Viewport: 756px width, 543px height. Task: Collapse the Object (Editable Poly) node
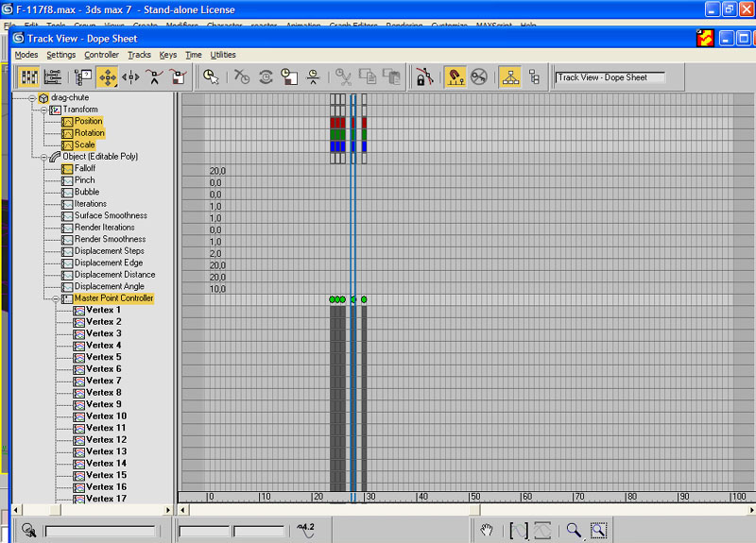click(x=43, y=158)
